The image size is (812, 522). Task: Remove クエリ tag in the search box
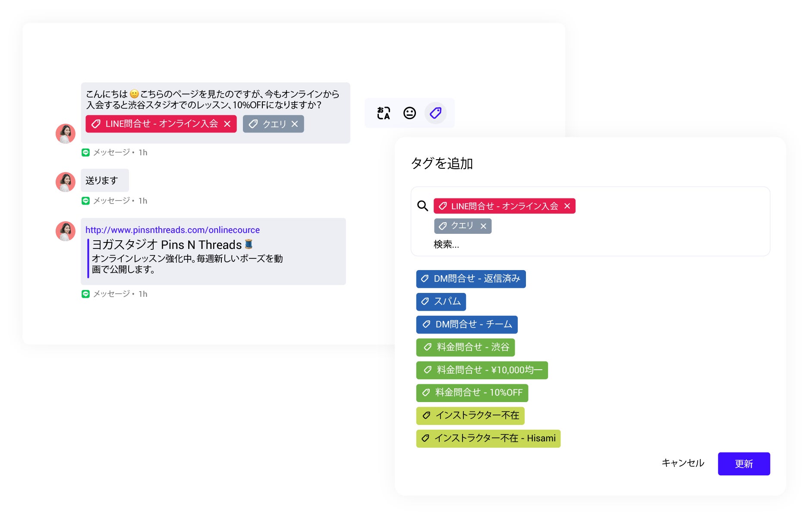483,226
